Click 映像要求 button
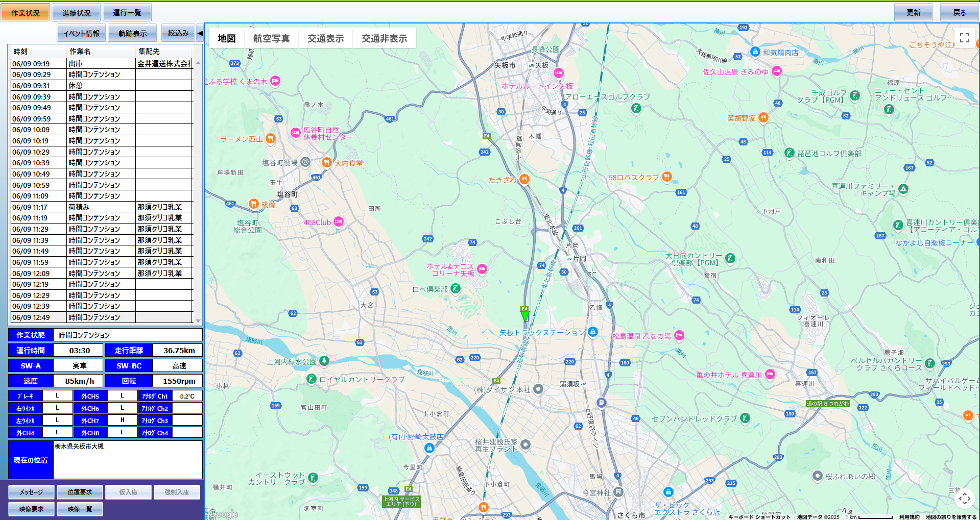Viewport: 980px width, 520px height. (32, 509)
